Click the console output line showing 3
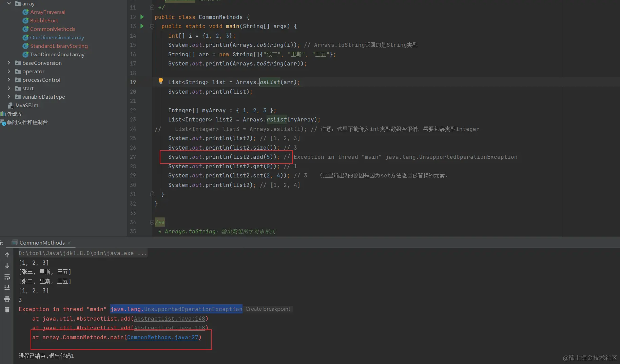 [20, 300]
